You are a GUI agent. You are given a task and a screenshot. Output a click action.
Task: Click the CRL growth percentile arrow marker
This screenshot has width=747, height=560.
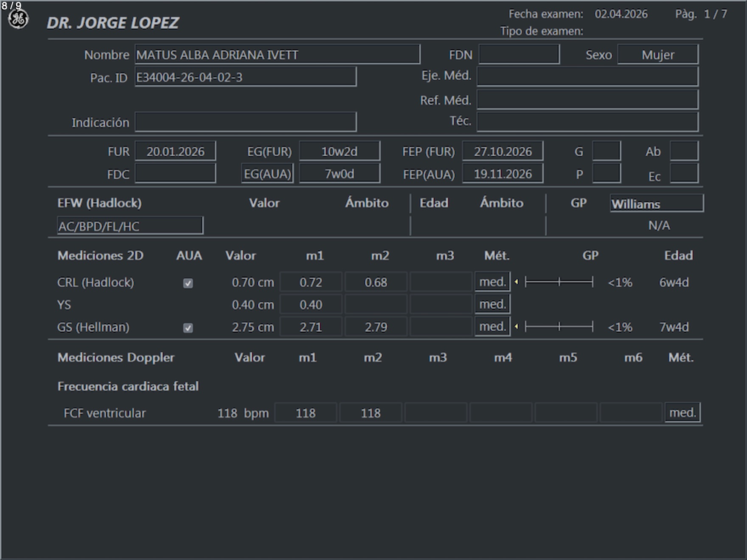click(516, 282)
